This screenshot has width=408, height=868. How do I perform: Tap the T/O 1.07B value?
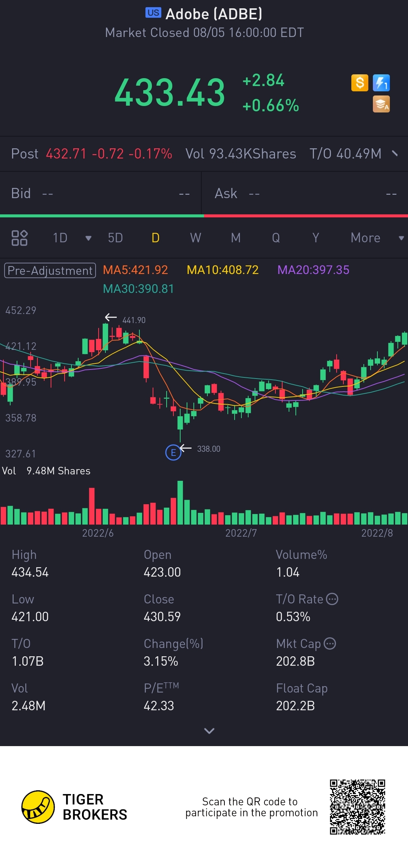(28, 661)
